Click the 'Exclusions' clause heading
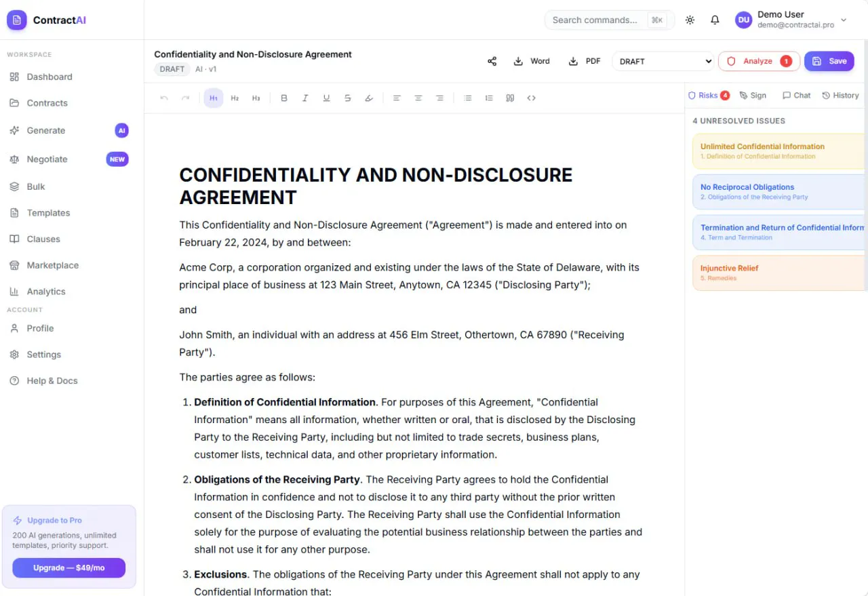Screen dimensions: 868x596 click(x=220, y=574)
